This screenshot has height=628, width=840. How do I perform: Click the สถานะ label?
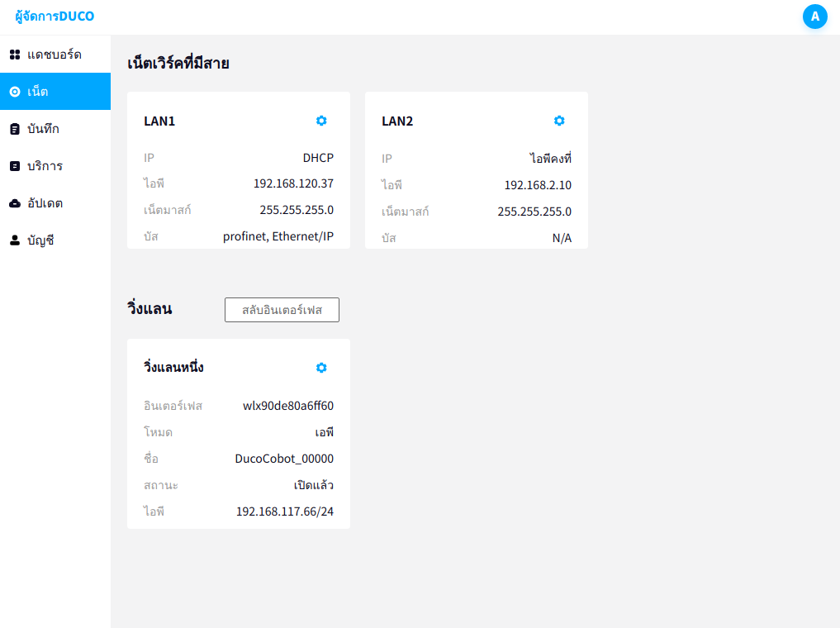pos(161,485)
